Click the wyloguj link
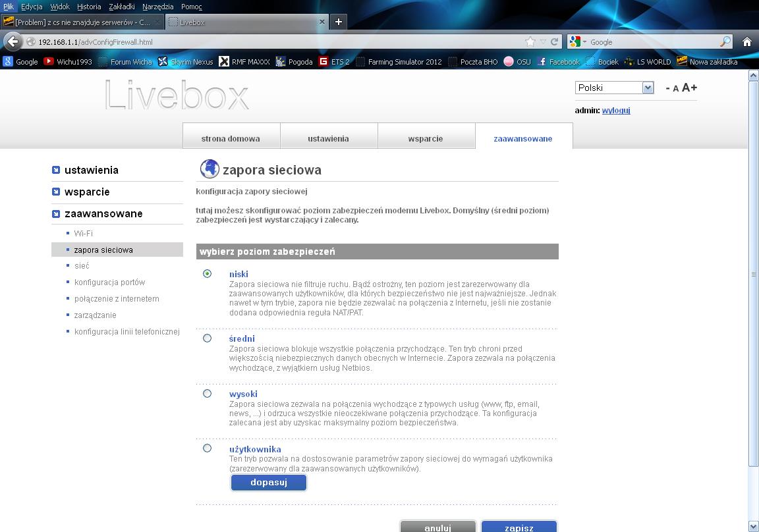The height and width of the screenshot is (532, 759). pos(616,110)
